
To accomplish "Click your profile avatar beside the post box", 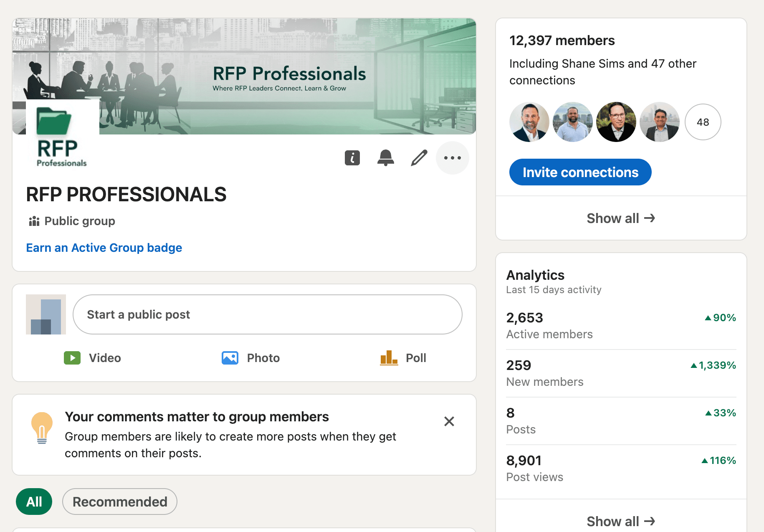I will coord(46,314).
